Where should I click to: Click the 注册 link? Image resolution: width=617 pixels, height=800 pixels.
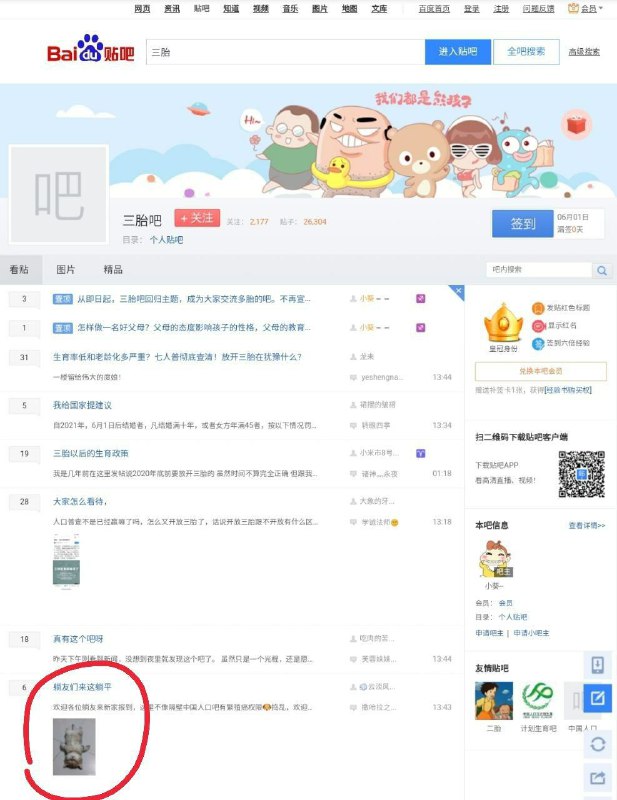[501, 8]
